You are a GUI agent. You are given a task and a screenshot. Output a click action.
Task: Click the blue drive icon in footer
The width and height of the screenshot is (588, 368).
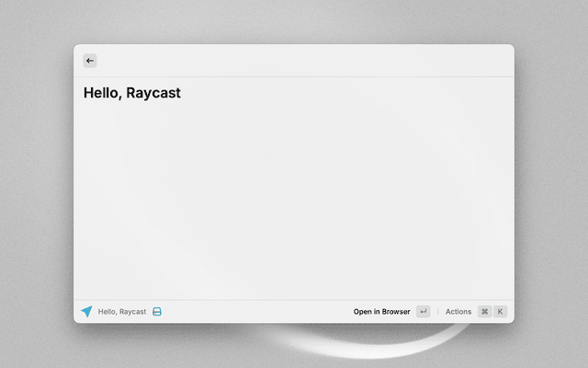pyautogui.click(x=157, y=312)
